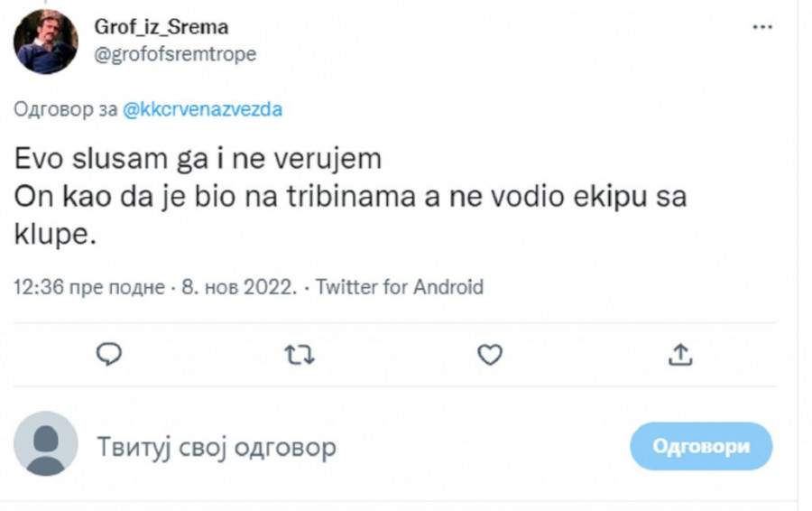Retweet this post using the retweet icon

[300, 355]
